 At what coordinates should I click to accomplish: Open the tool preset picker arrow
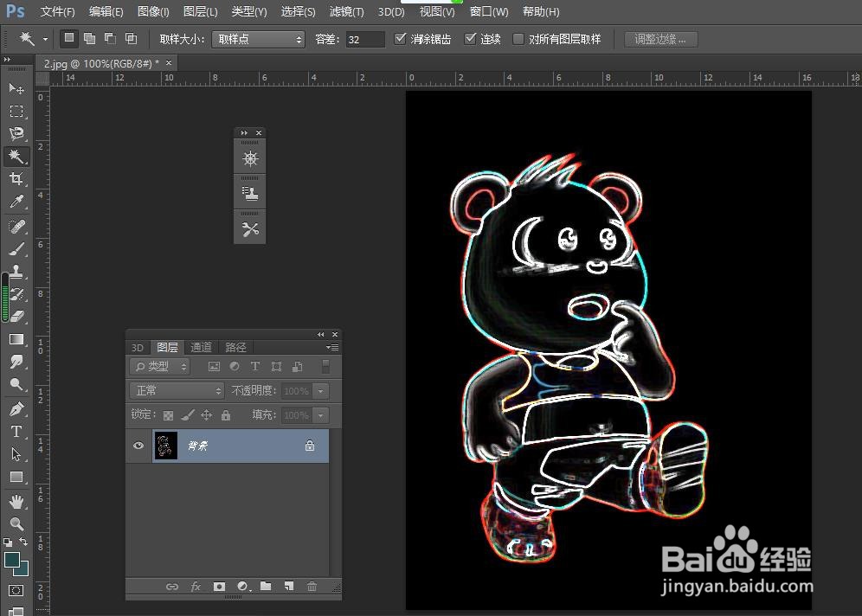[x=45, y=39]
